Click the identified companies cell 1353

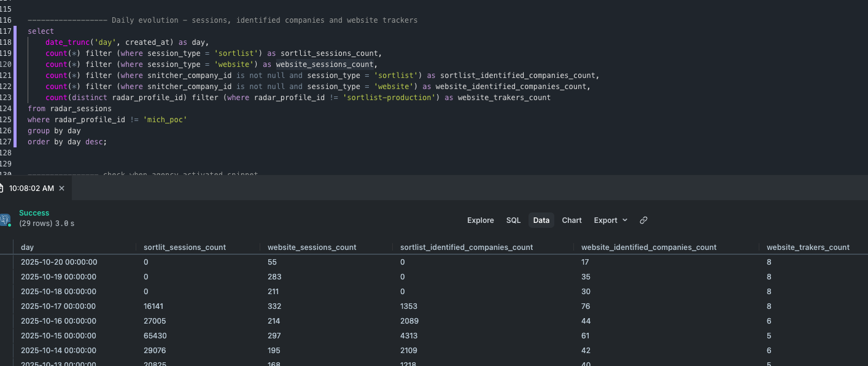408,306
